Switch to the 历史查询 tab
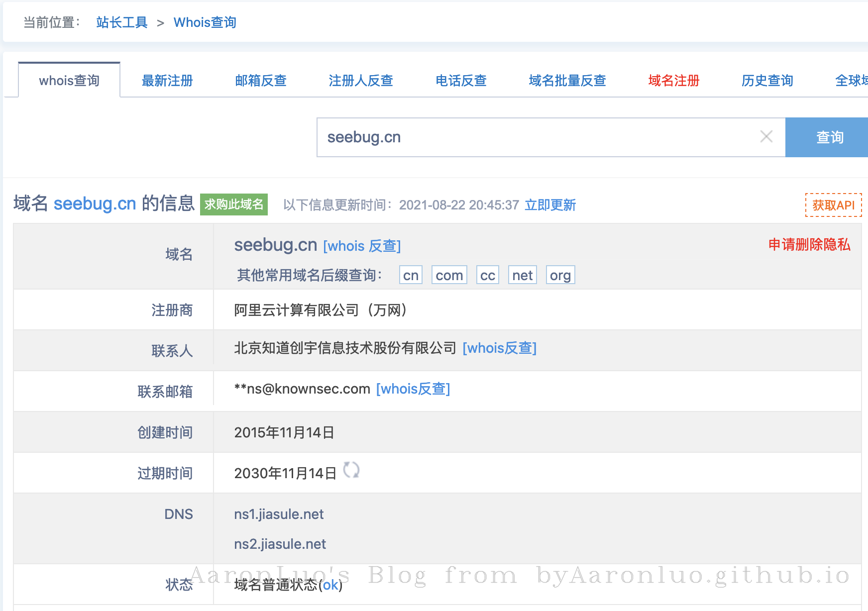The image size is (868, 611). click(767, 81)
